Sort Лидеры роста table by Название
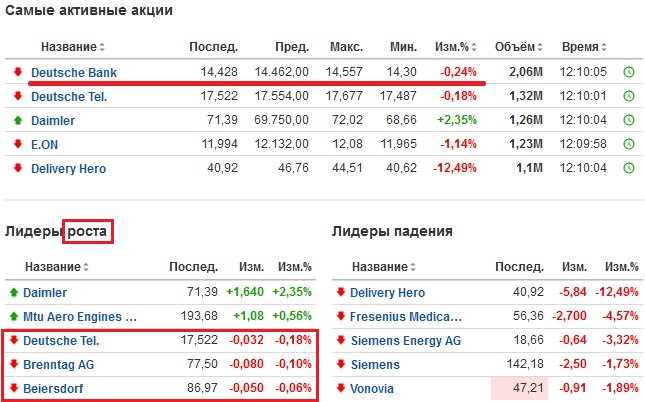The width and height of the screenshot is (645, 402). point(57,267)
